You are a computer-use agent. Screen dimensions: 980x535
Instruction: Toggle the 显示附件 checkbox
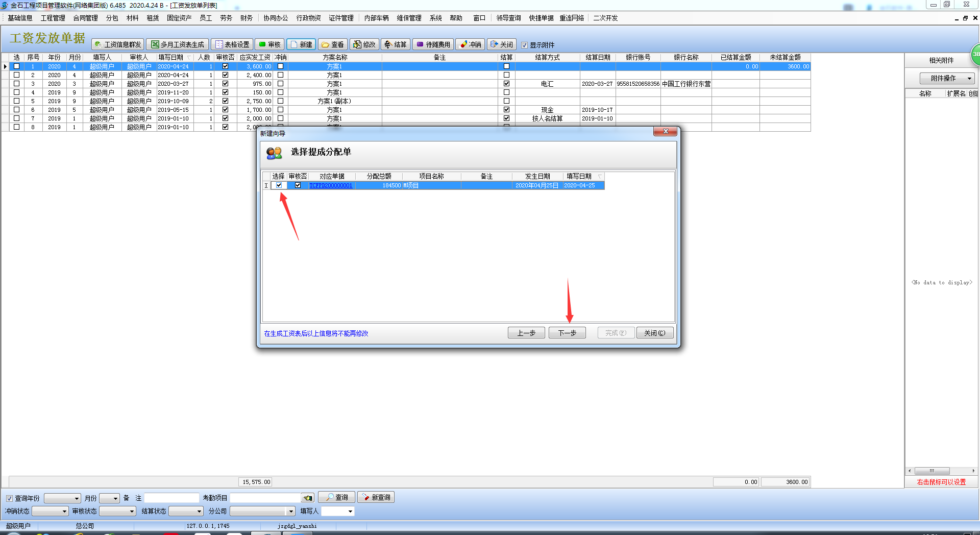pos(524,45)
